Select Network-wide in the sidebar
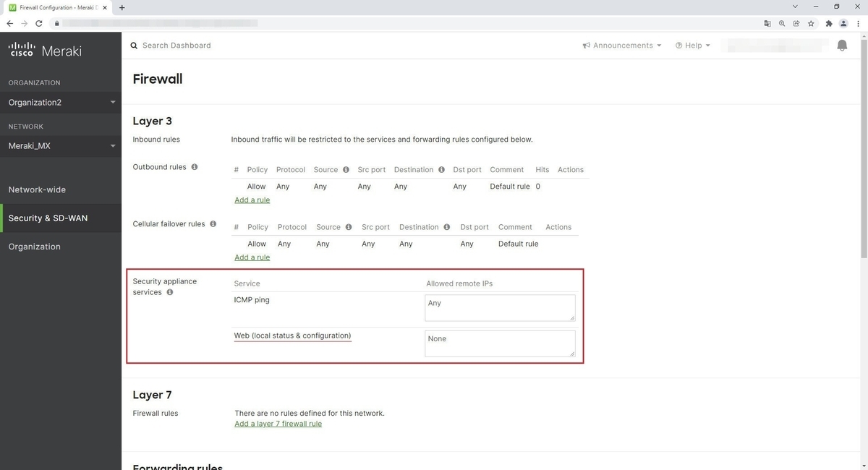This screenshot has width=868, height=470. click(37, 189)
